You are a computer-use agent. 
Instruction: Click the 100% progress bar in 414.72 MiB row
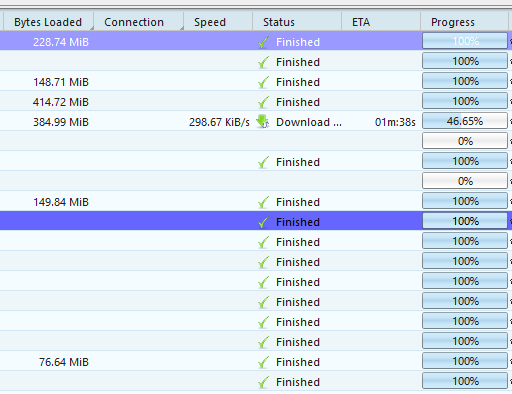(x=465, y=101)
